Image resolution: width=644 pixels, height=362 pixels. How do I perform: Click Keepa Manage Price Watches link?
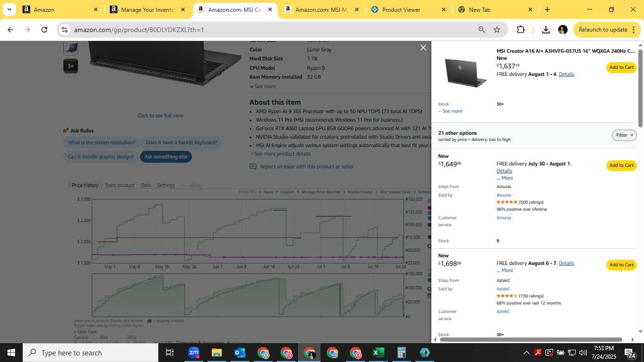click(321, 192)
